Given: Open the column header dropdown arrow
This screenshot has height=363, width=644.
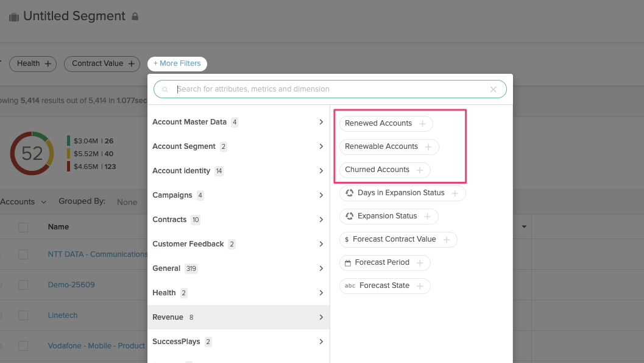Looking at the screenshot, I should 524,227.
